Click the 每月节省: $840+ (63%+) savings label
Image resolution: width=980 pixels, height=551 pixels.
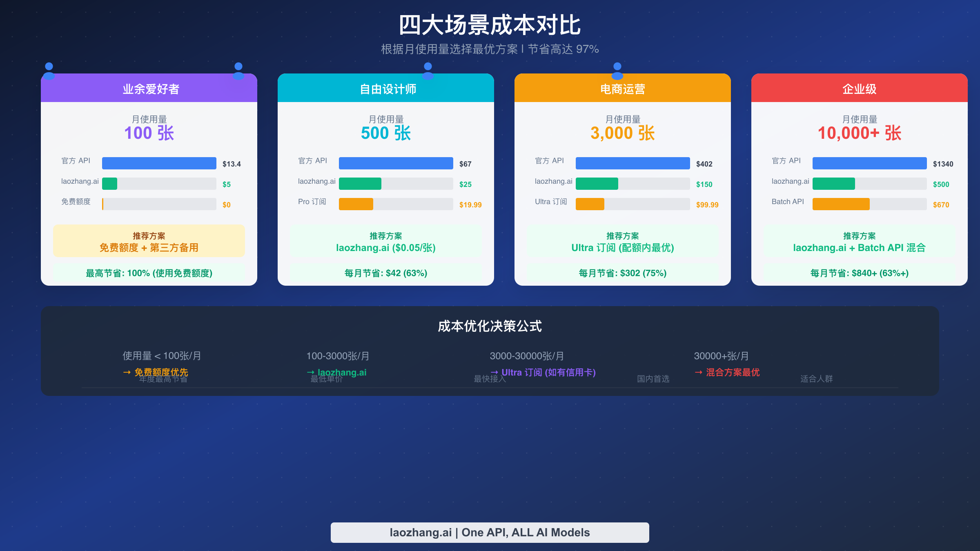858,273
